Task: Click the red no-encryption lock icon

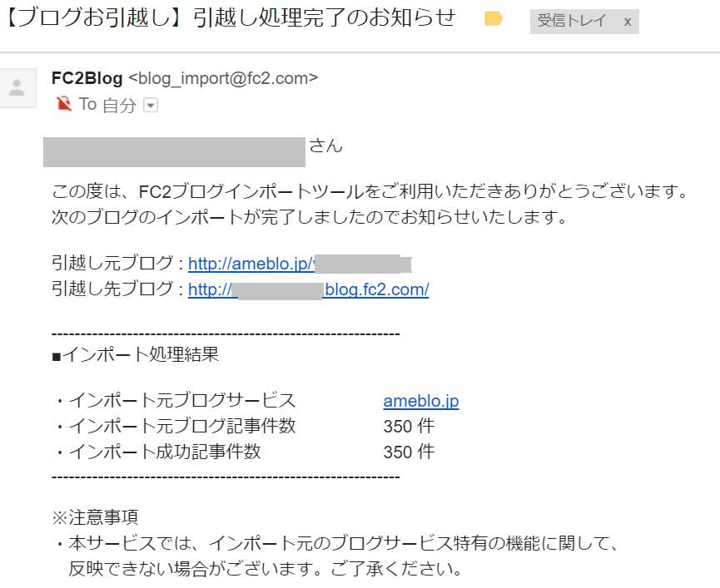Action: 63,104
